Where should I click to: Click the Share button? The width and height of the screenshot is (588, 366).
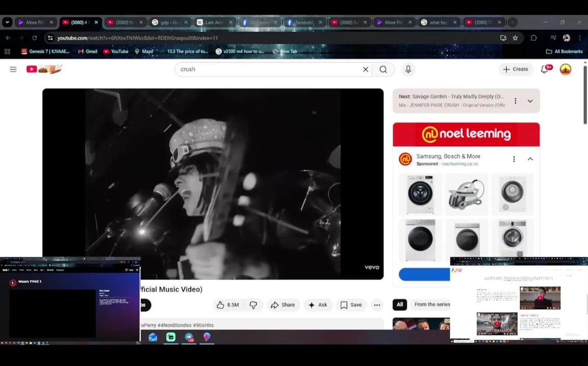point(283,305)
